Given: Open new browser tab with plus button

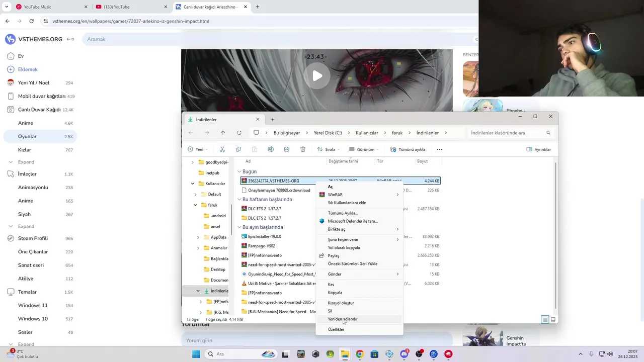Looking at the screenshot, I should 258,7.
